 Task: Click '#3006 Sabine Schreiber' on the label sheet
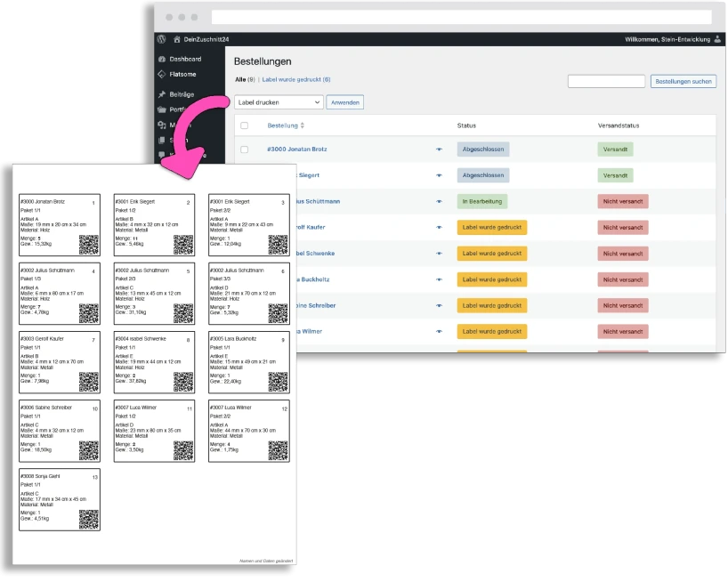tap(46, 408)
